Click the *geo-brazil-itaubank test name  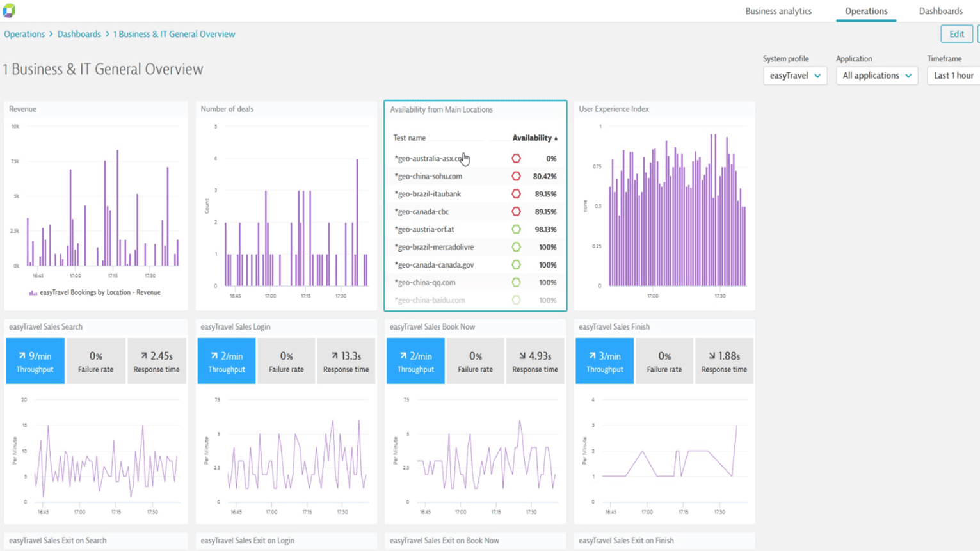click(428, 194)
